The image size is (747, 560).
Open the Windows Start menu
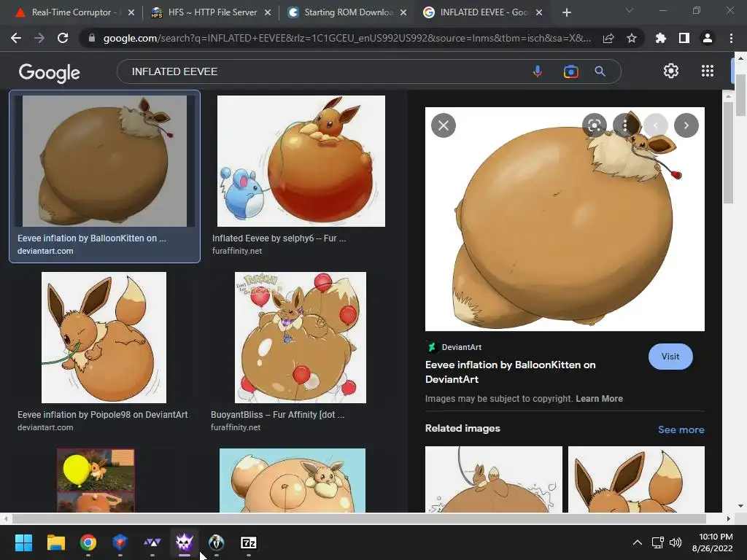[23, 542]
